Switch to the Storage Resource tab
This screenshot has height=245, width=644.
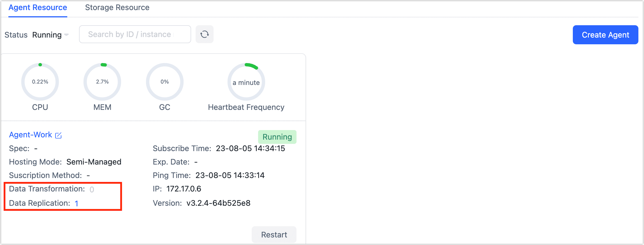click(x=117, y=8)
